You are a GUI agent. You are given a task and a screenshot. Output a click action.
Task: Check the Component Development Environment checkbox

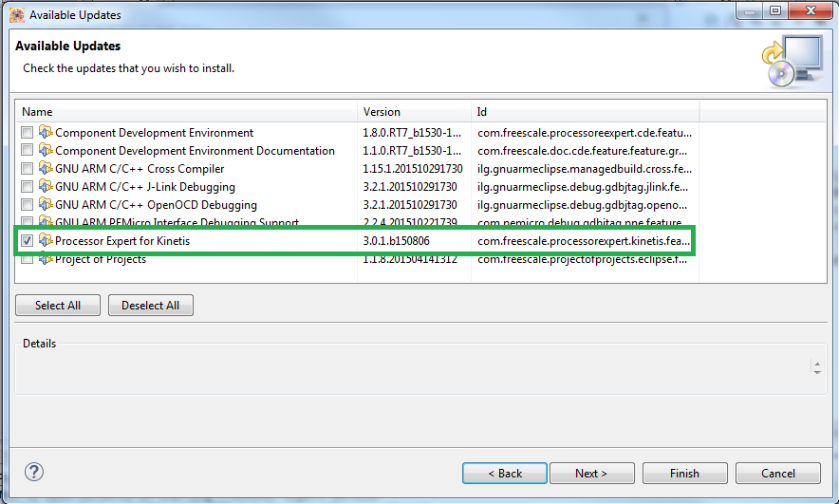coord(27,132)
